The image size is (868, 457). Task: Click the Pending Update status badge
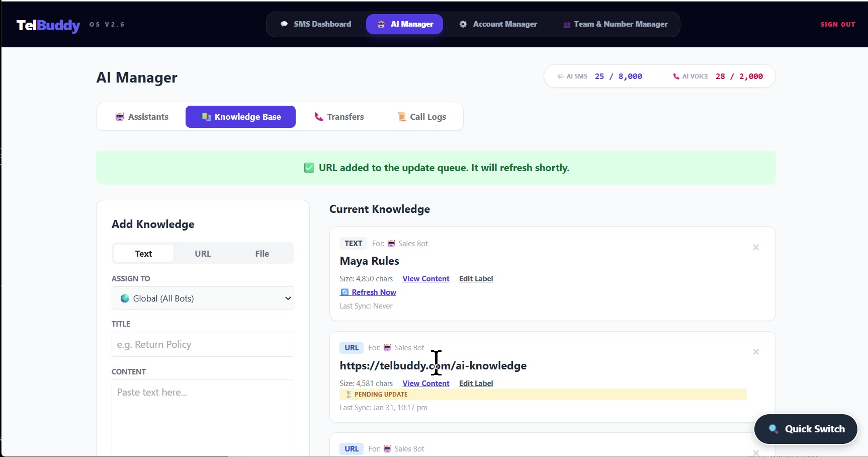[543, 395]
